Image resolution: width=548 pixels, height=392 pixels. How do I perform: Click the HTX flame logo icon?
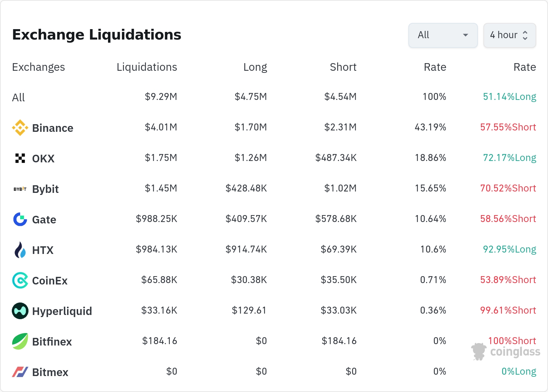20,250
